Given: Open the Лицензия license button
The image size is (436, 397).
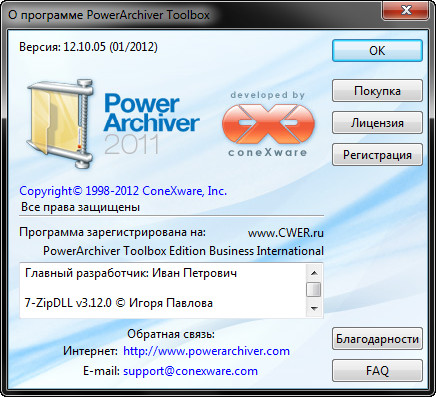Looking at the screenshot, I should (377, 123).
